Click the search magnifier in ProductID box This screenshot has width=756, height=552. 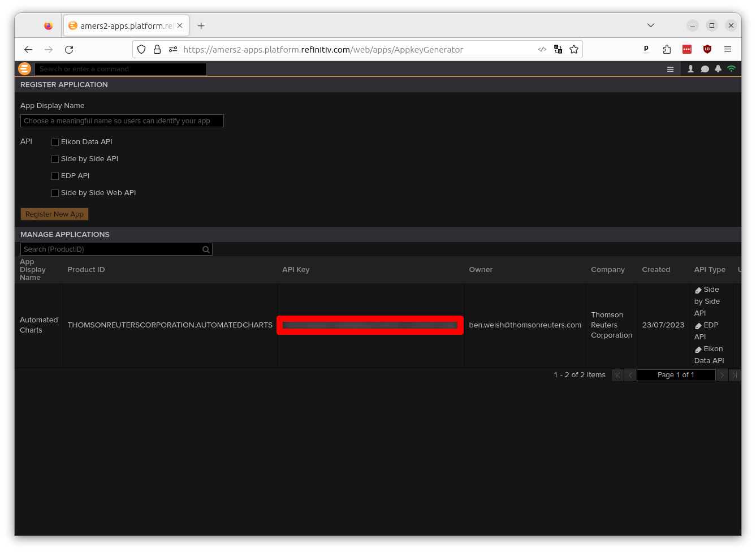(206, 249)
